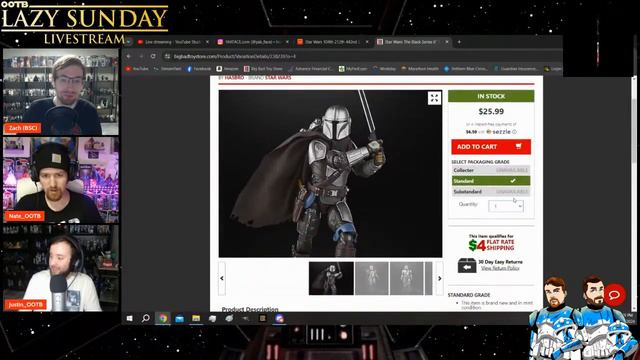Close the YouTube Studio tab
The height and width of the screenshot is (360, 640).
pyautogui.click(x=207, y=42)
